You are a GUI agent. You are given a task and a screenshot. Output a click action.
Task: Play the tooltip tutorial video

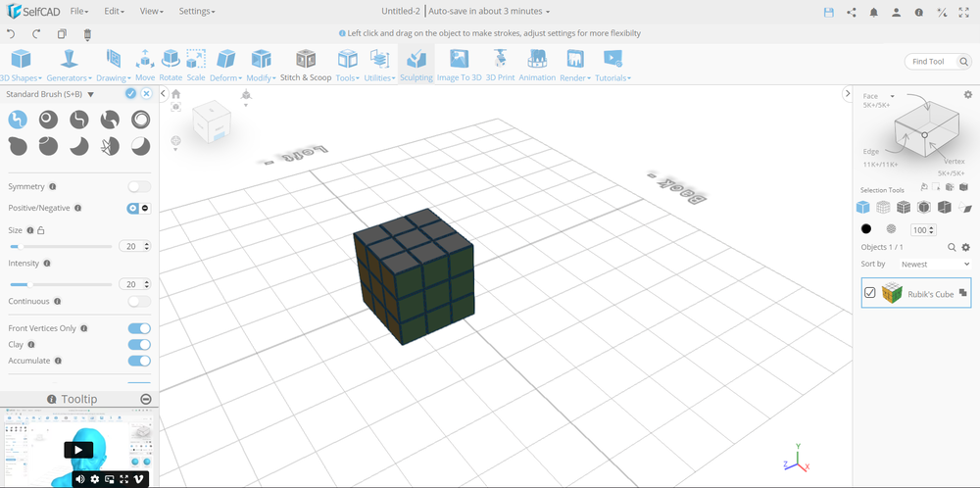click(78, 449)
